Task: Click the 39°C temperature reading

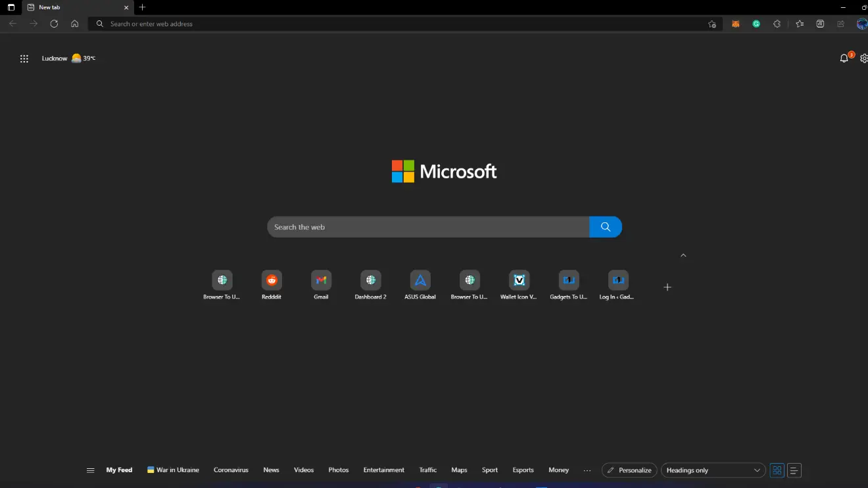Action: point(89,59)
